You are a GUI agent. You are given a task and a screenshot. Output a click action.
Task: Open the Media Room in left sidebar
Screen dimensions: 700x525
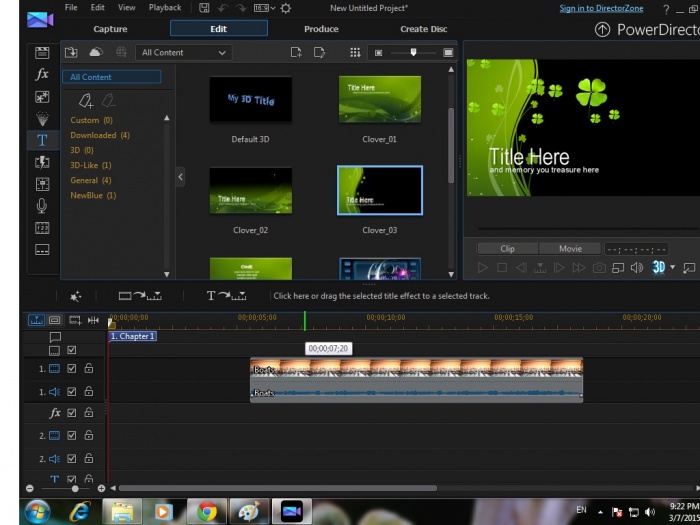[42, 53]
